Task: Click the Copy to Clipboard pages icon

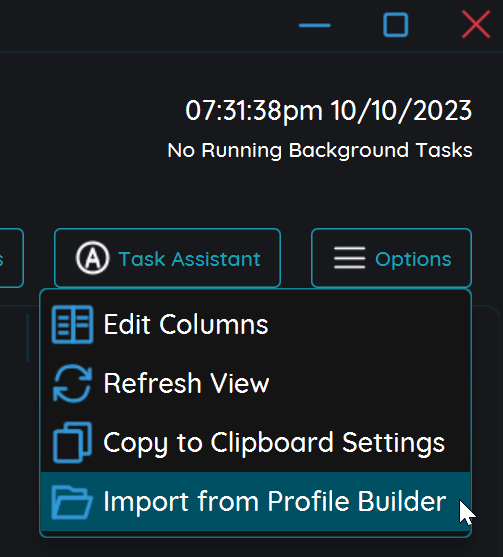Action: pos(72,442)
